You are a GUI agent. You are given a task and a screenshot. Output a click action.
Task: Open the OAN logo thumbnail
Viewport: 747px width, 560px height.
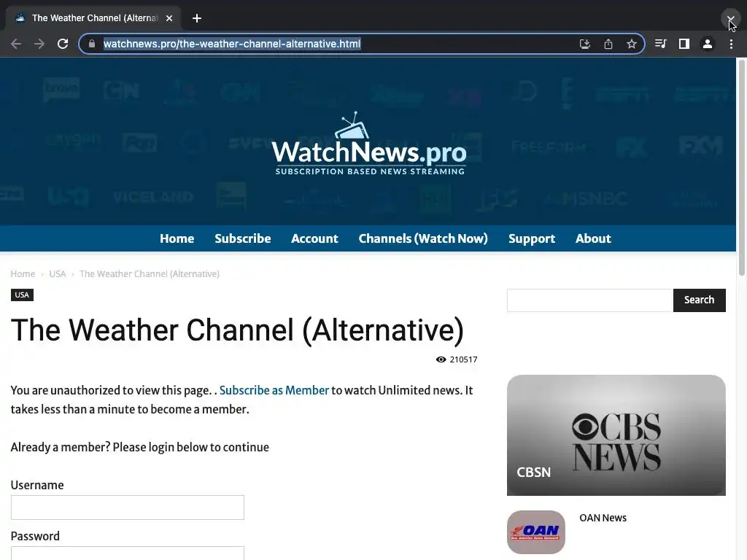(x=536, y=532)
